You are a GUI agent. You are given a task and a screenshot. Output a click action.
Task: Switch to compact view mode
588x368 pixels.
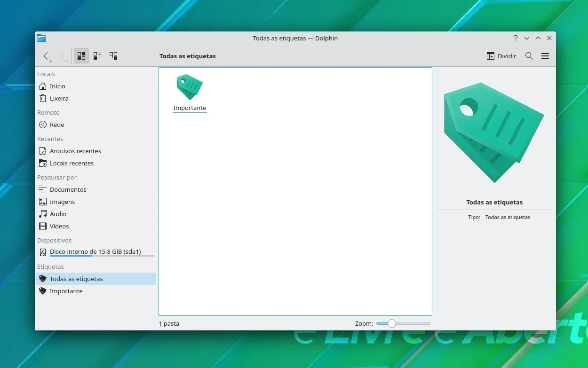[x=97, y=56]
